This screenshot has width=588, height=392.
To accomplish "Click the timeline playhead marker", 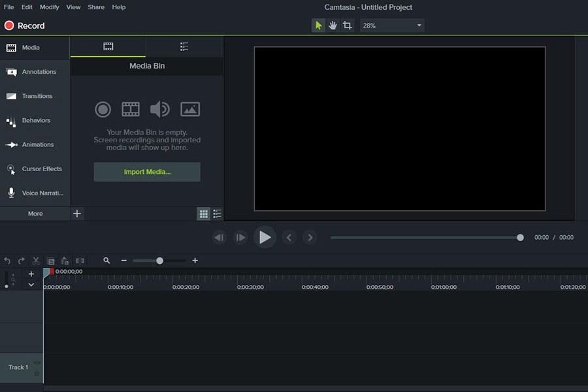I will coord(47,272).
